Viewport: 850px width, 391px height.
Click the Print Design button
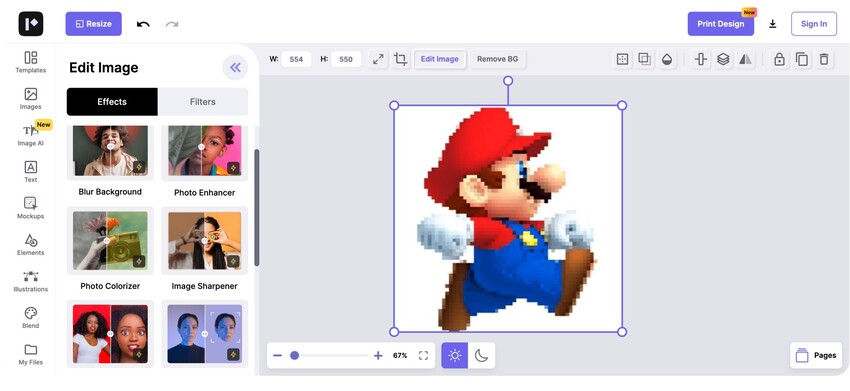pyautogui.click(x=720, y=24)
